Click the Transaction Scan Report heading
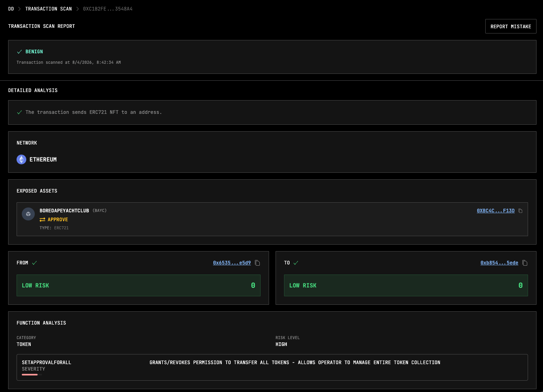 pos(42,26)
